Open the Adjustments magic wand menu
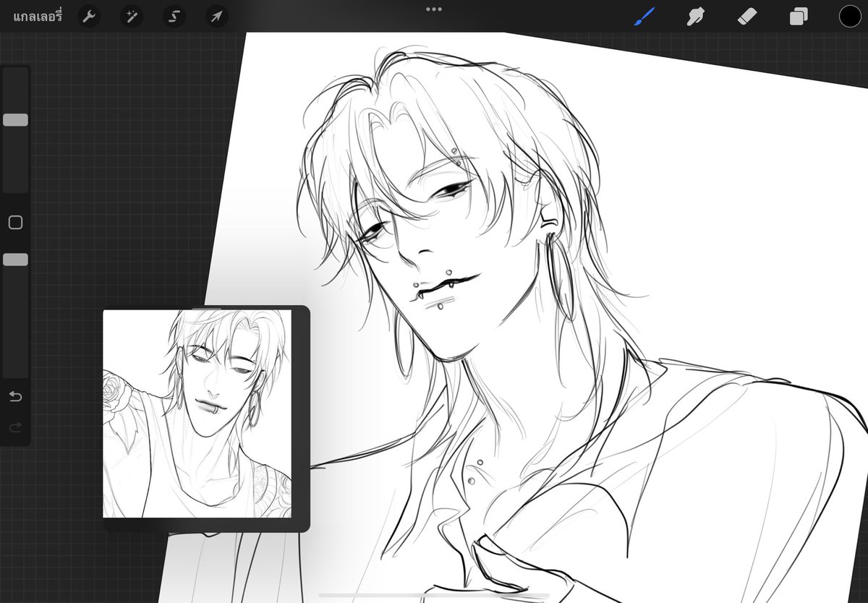The height and width of the screenshot is (603, 868). [x=132, y=17]
